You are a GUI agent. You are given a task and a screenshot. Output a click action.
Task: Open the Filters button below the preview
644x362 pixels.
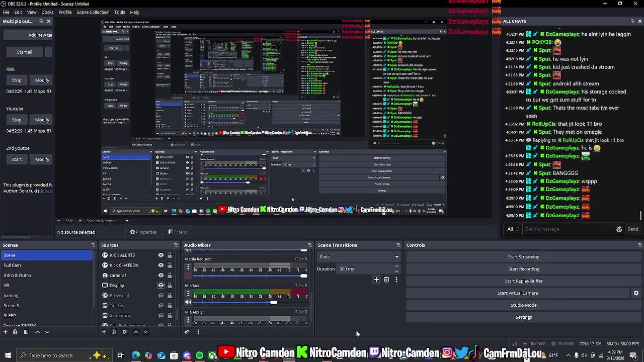point(177,232)
